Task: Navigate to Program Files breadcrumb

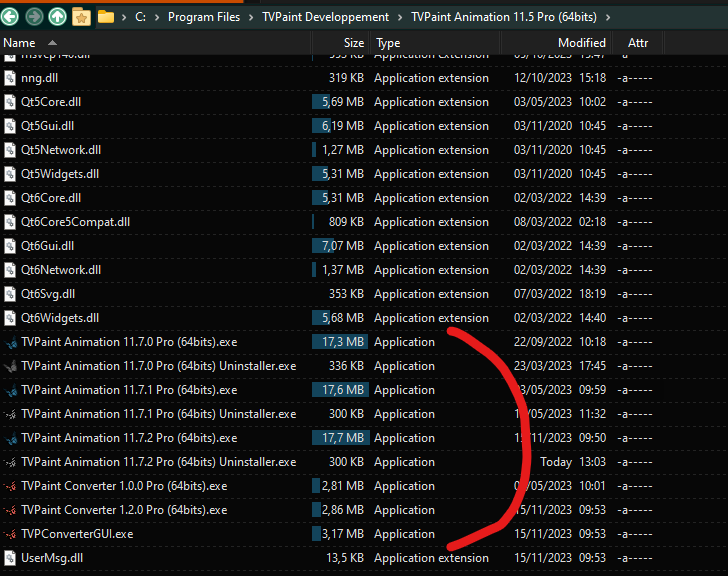Action: (x=204, y=17)
